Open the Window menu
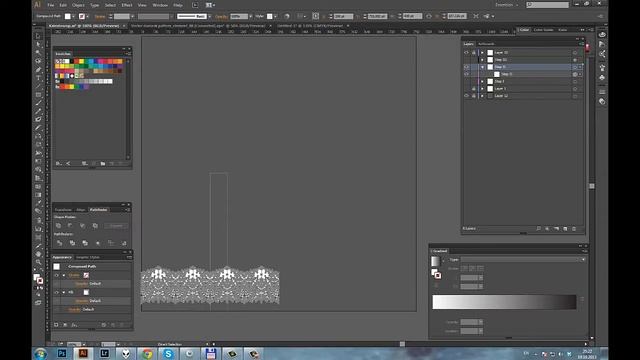This screenshot has width=640, height=360. [160, 5]
